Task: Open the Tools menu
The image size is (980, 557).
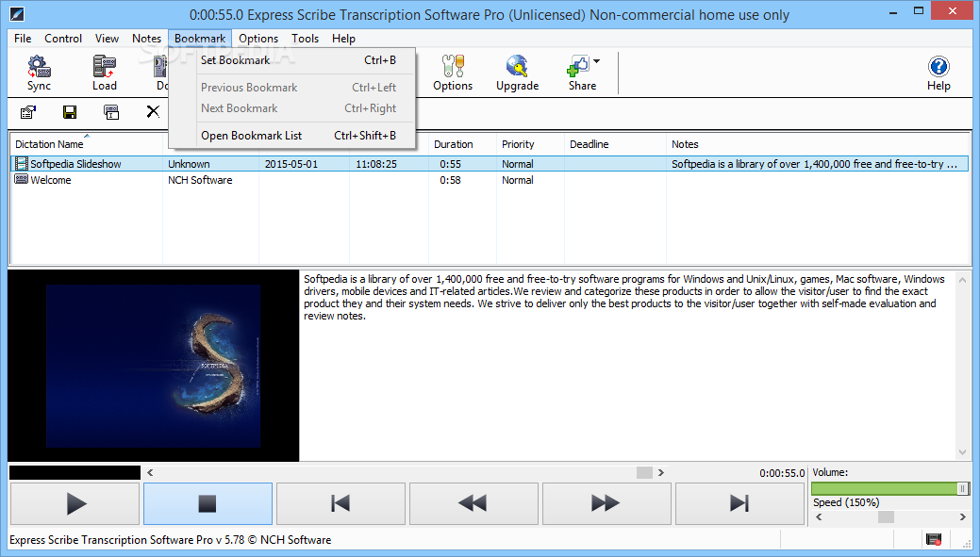Action: [x=305, y=39]
